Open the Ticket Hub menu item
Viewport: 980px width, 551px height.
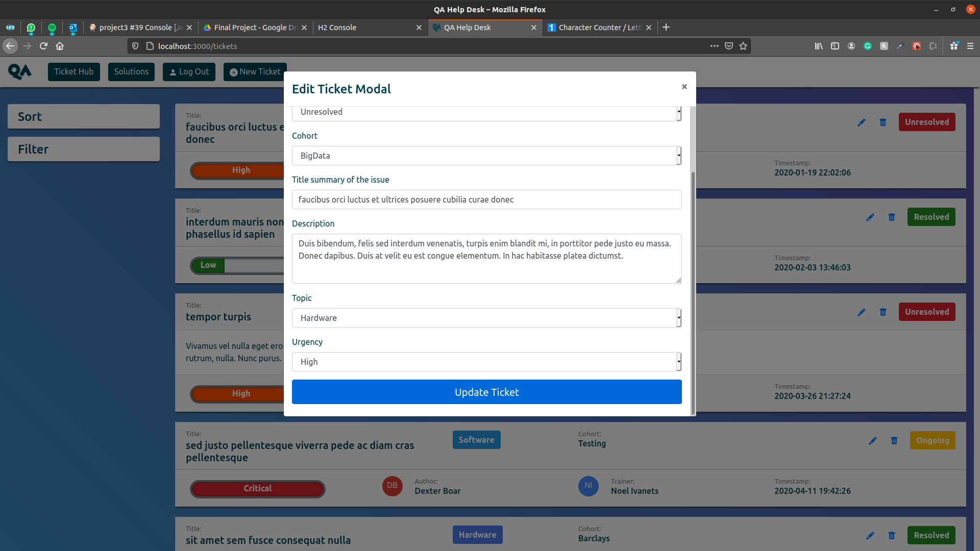[x=73, y=71]
